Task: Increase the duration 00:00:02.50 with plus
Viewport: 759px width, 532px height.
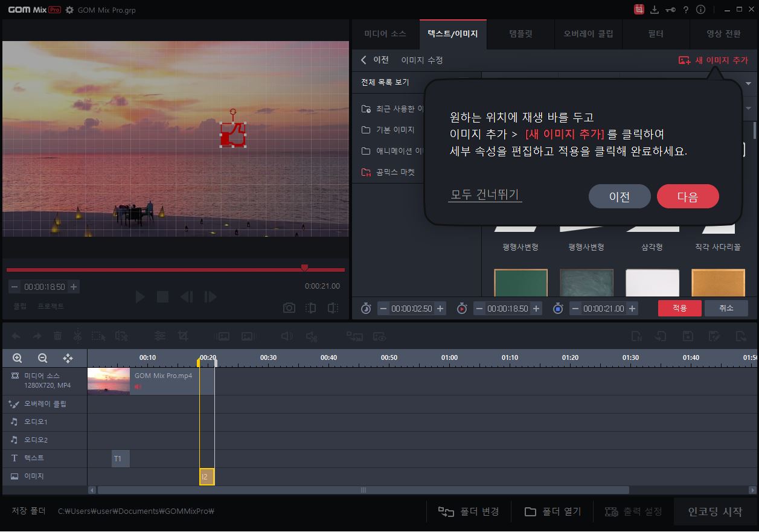Action: coord(440,309)
